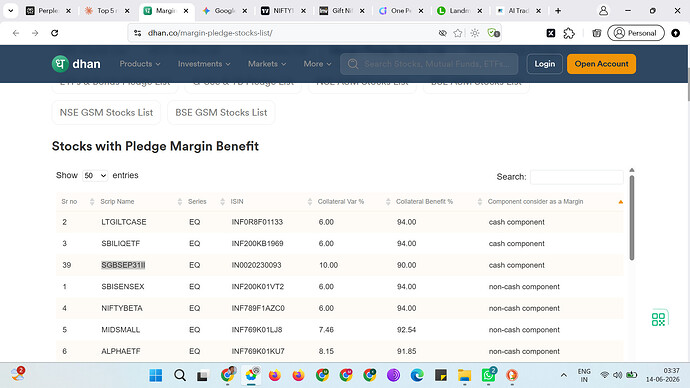
Task: Click the dhan logo
Action: point(76,64)
